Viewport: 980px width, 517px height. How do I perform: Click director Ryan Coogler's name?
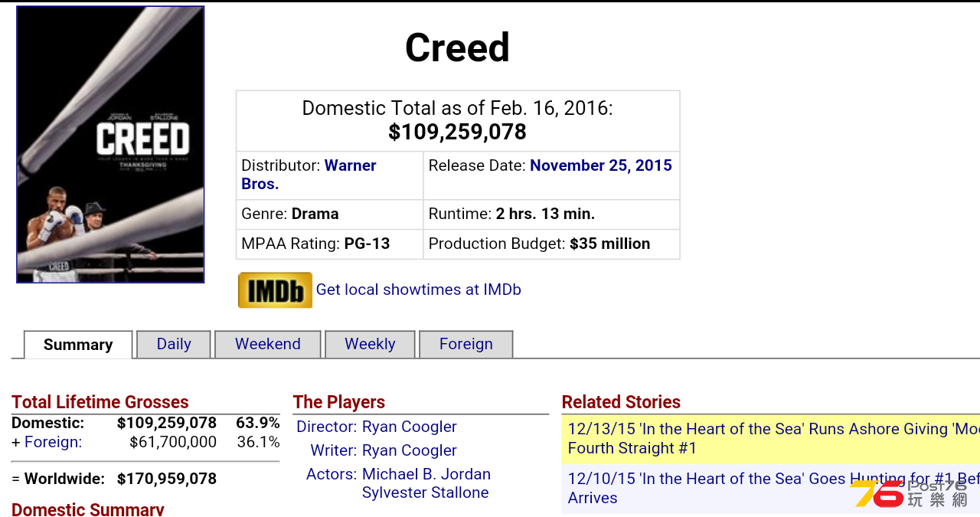pyautogui.click(x=410, y=427)
